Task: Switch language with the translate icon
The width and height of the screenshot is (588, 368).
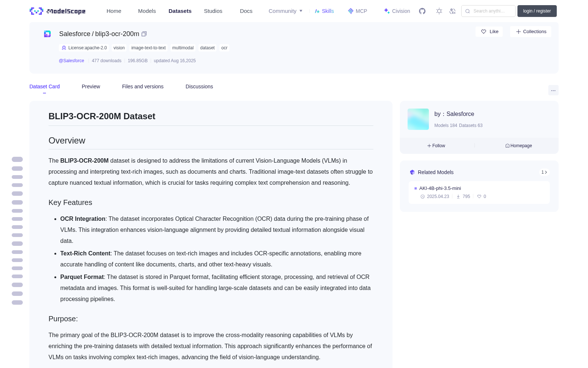Action: point(452,11)
